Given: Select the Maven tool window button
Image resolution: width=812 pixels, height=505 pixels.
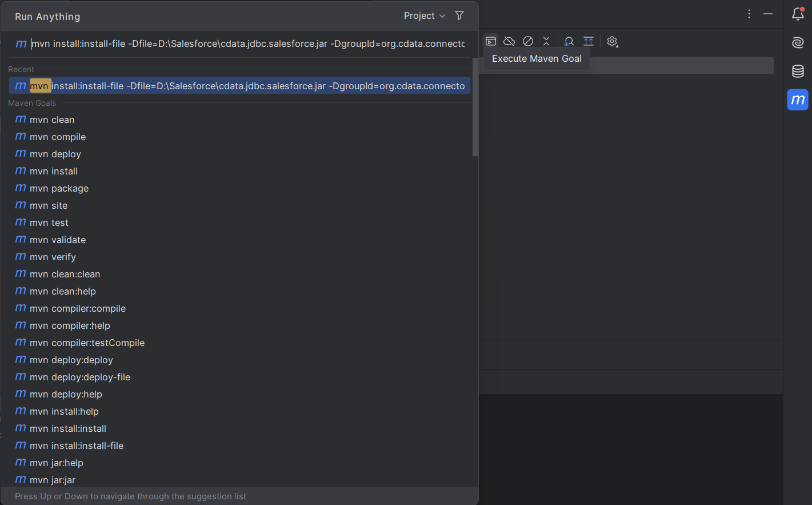Looking at the screenshot, I should 798,100.
